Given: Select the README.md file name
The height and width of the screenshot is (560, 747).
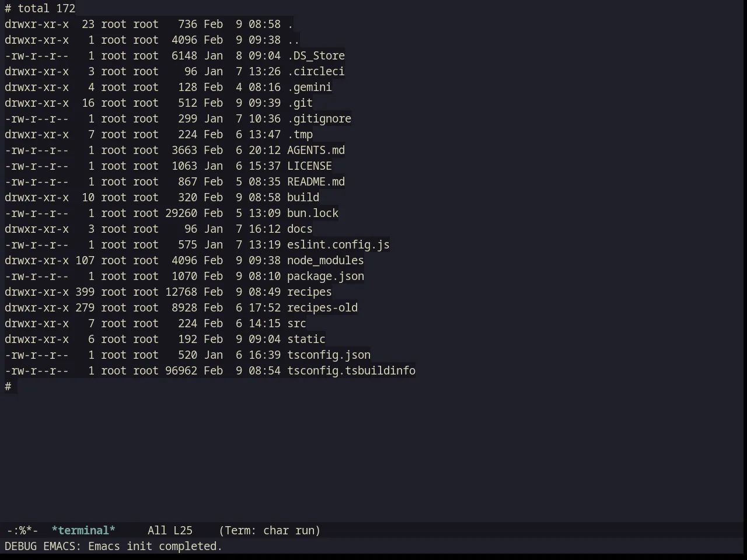Looking at the screenshot, I should [316, 181].
